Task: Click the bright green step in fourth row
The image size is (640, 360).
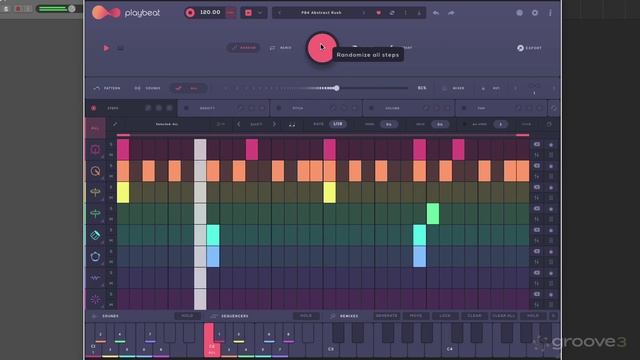Action: [433, 213]
